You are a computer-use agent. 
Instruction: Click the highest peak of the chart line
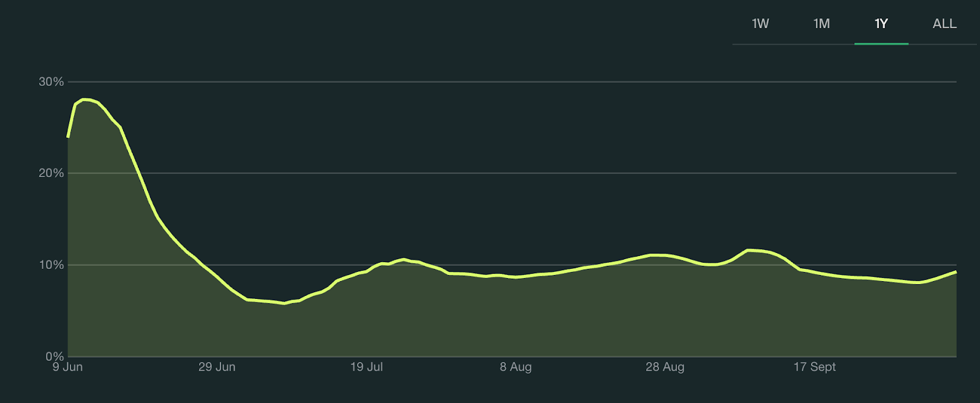coord(85,99)
